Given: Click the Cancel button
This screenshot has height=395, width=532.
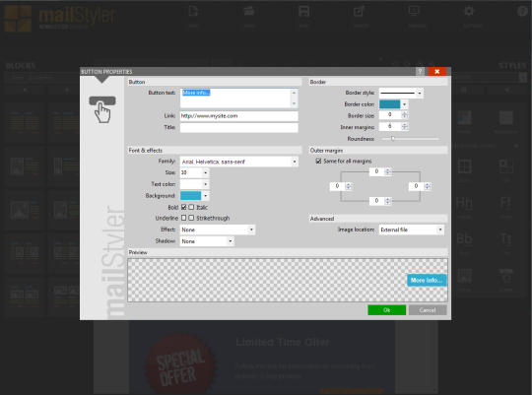Looking at the screenshot, I should coord(428,310).
